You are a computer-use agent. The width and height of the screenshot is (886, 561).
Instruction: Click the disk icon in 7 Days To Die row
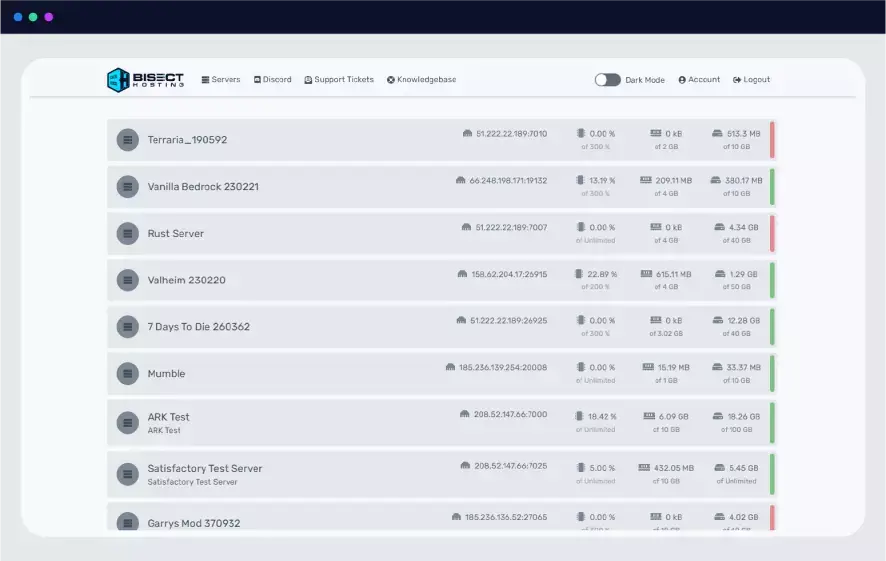pyautogui.click(x=718, y=320)
